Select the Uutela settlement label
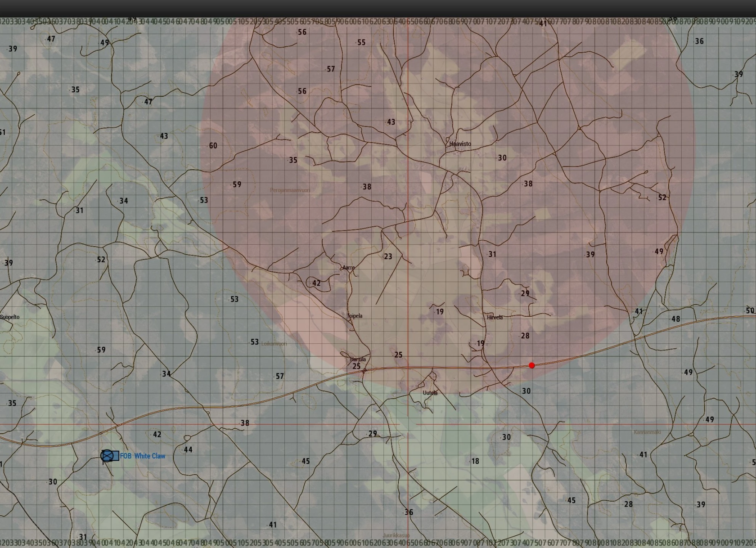The height and width of the screenshot is (548, 756). point(430,392)
